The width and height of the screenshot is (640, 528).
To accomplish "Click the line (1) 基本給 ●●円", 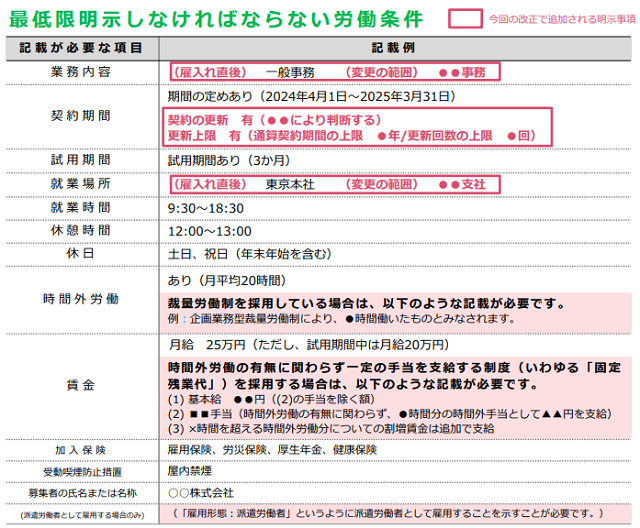I will (x=271, y=399).
